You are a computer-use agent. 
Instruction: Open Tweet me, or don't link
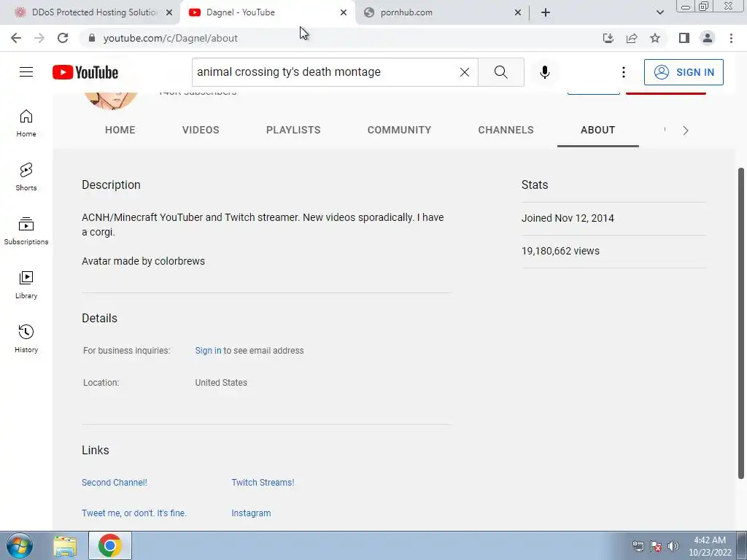click(134, 513)
